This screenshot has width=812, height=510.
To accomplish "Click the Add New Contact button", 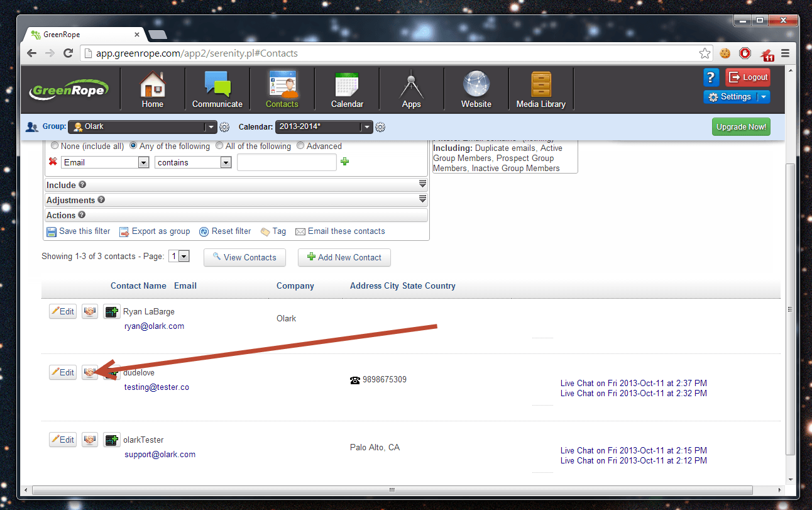I will [344, 257].
